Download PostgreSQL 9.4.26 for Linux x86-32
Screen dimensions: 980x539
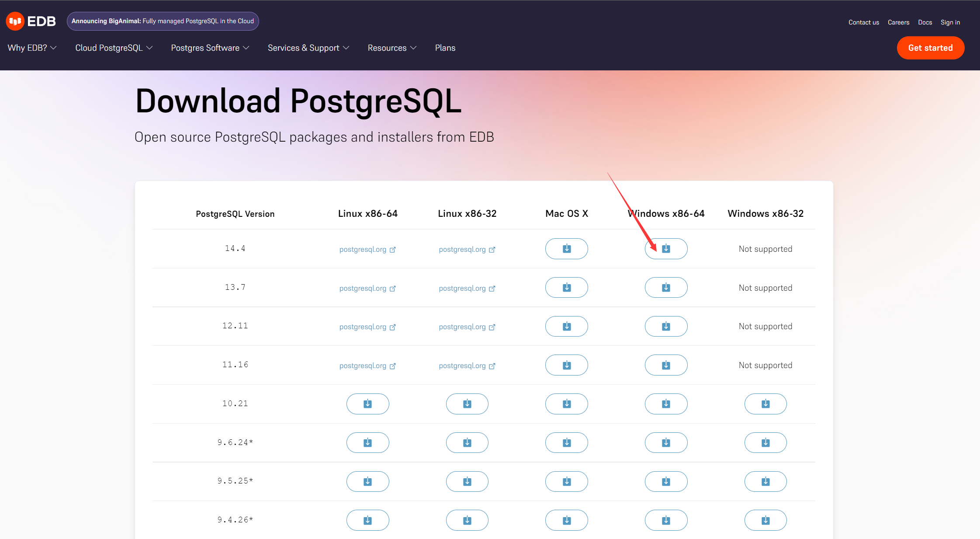[467, 520]
